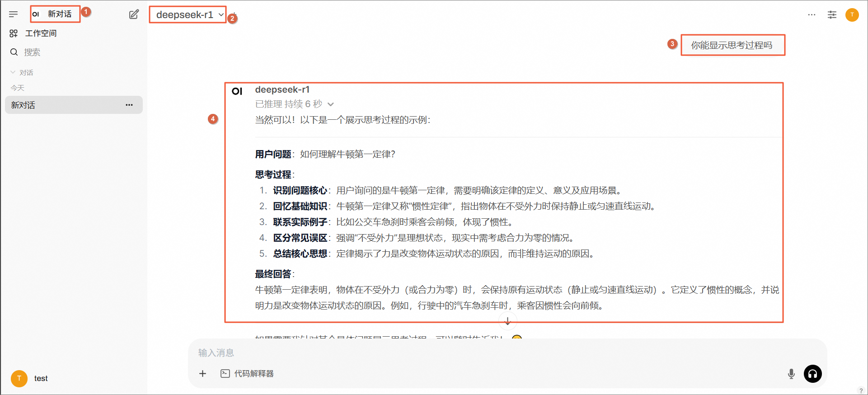This screenshot has width=868, height=395.
Task: Click the 回忆基础知识 list item heading
Action: [x=300, y=207]
